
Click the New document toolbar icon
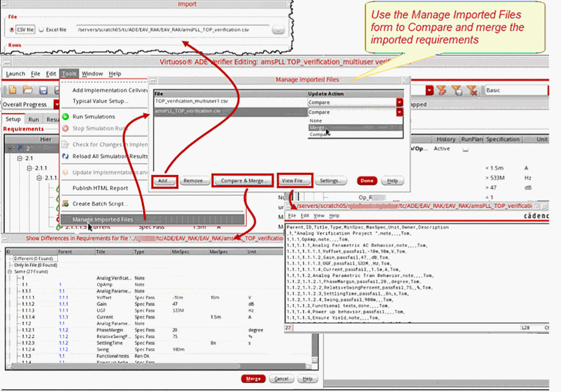[x=13, y=90]
